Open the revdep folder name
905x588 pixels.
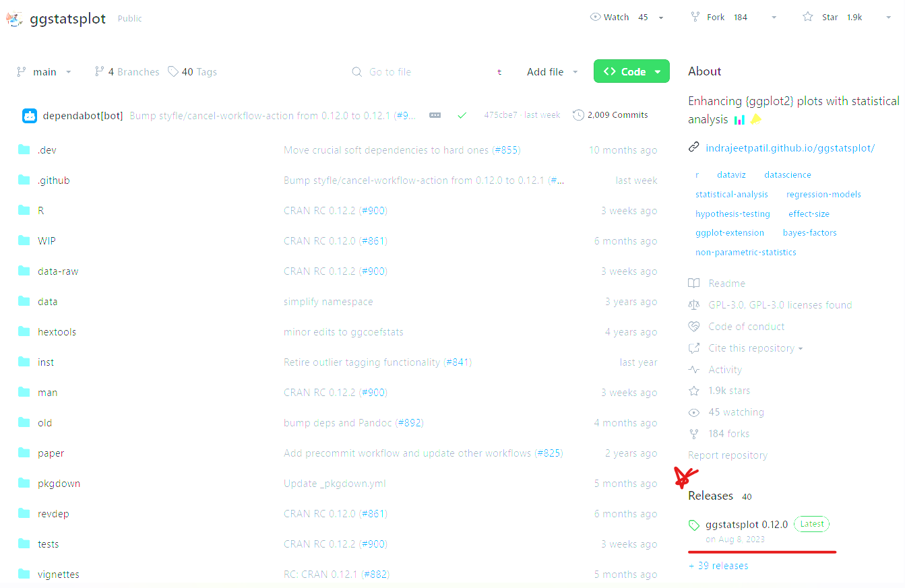(53, 514)
